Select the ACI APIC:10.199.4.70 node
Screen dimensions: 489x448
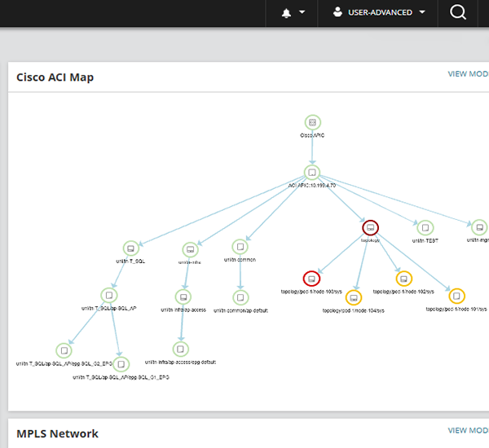click(312, 173)
